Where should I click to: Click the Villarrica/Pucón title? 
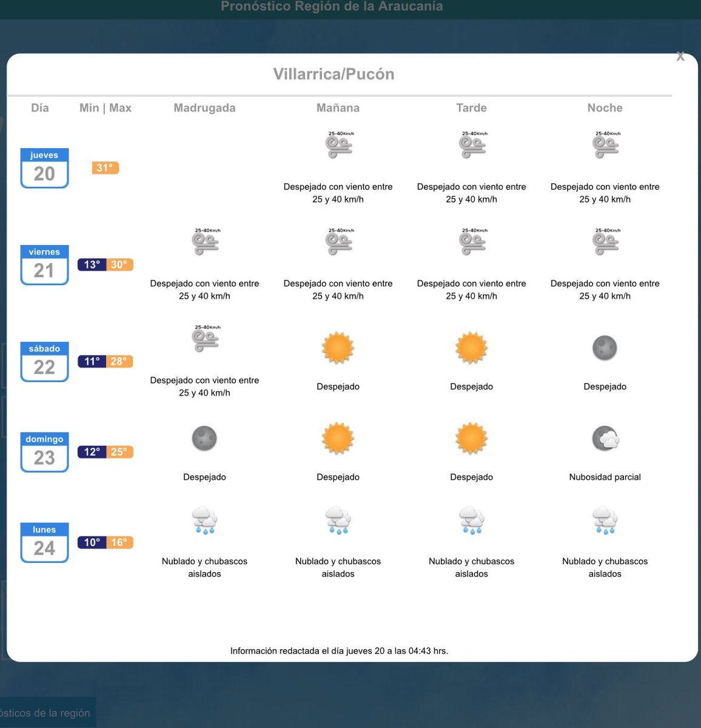coord(334,74)
